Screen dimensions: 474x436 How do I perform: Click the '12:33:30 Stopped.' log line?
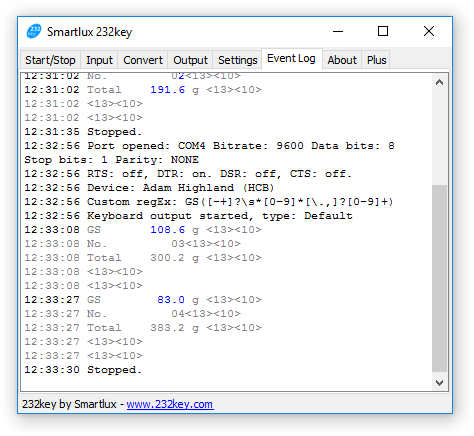click(x=83, y=370)
